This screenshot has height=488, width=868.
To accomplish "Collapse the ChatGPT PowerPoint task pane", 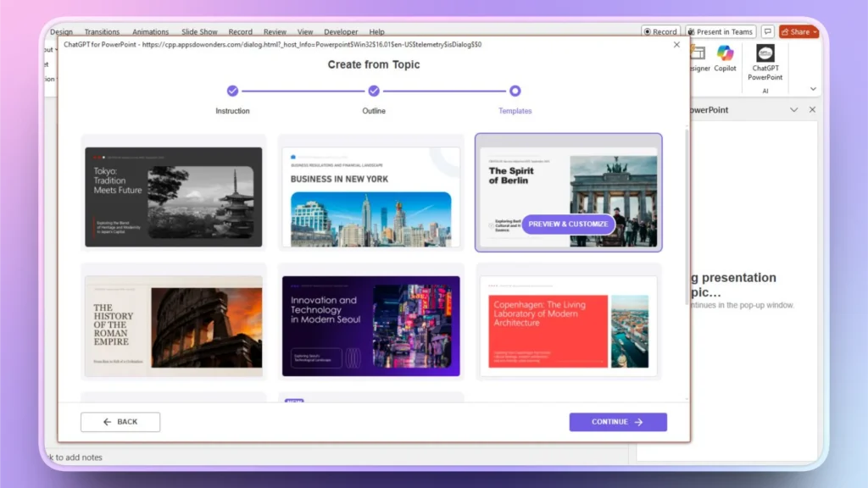I will pos(793,109).
